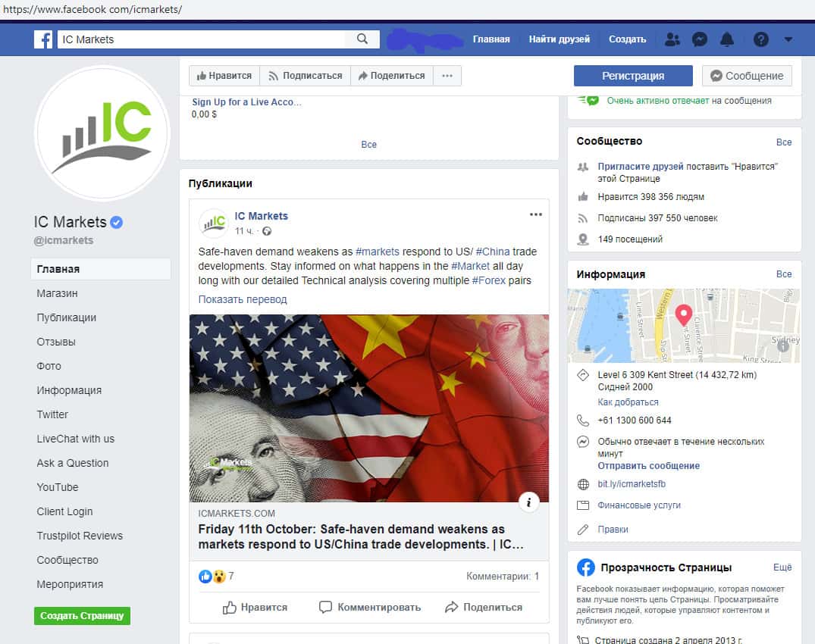Click the blue Регистрация button
Screen dimensions: 815x644
(x=633, y=76)
